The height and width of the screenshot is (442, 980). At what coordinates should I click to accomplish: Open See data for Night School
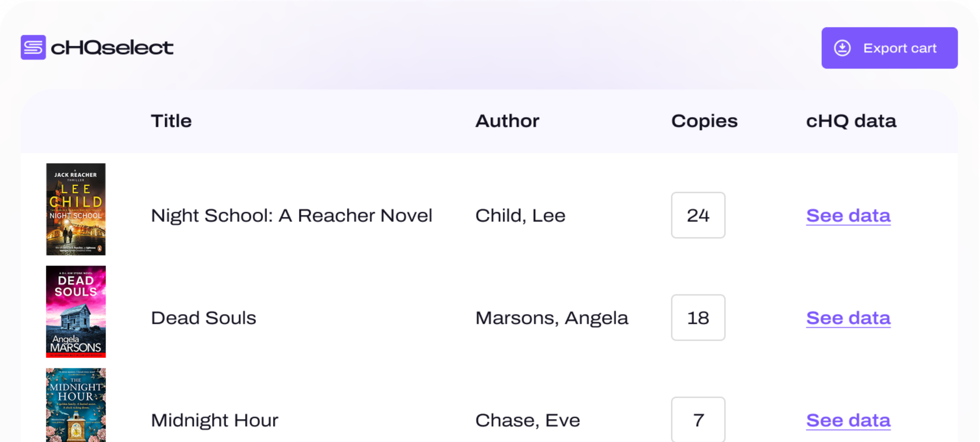tap(848, 215)
